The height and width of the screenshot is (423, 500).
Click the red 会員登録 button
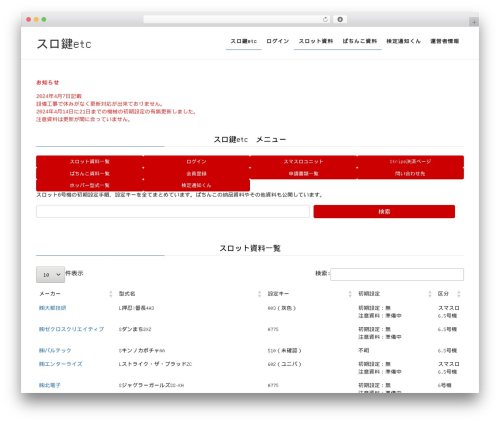click(196, 174)
